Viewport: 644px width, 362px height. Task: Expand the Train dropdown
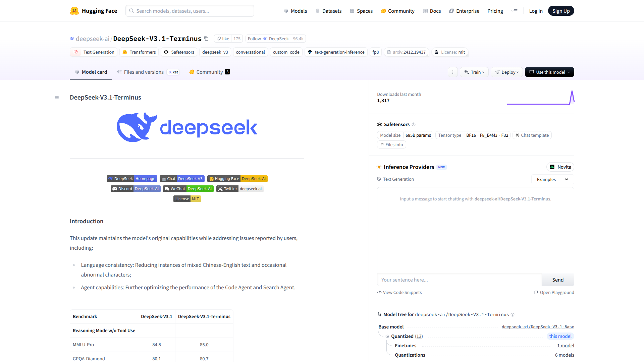point(474,72)
